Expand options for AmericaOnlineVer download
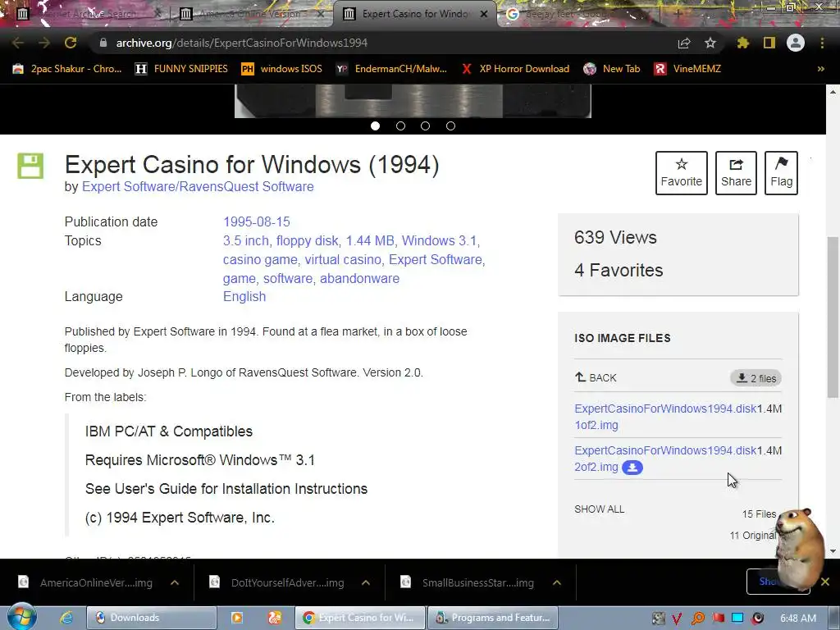Image resolution: width=840 pixels, height=630 pixels. click(x=175, y=582)
